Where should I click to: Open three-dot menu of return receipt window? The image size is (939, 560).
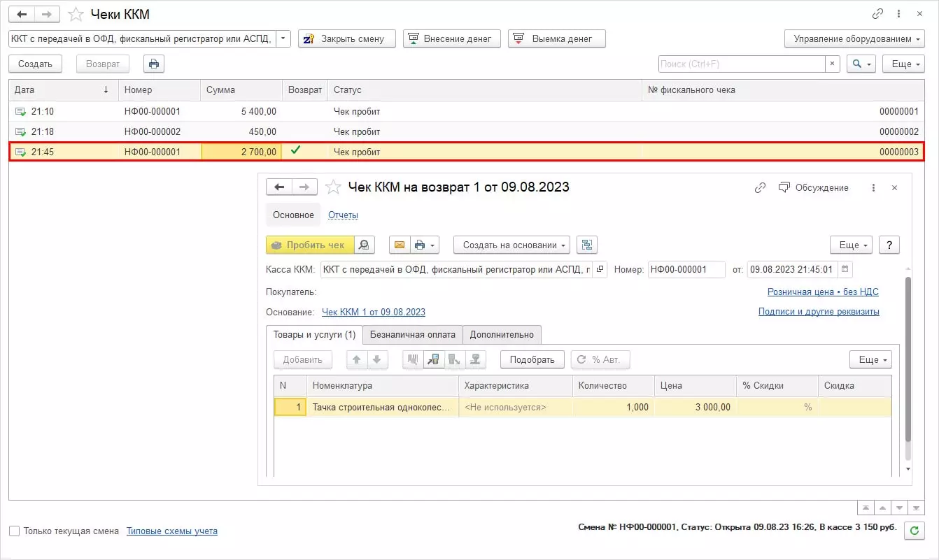[873, 187]
